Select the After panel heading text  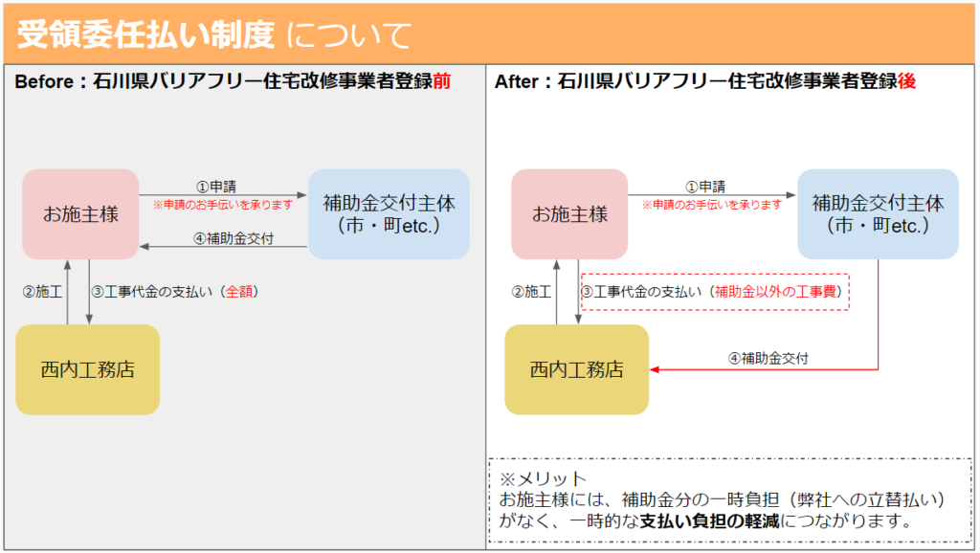pos(705,82)
